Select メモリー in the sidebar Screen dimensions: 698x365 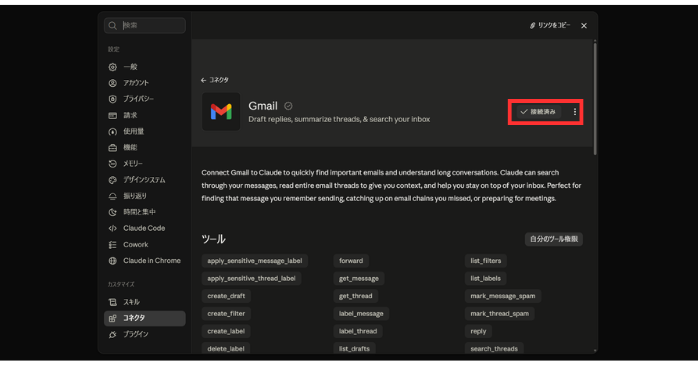tap(145, 164)
